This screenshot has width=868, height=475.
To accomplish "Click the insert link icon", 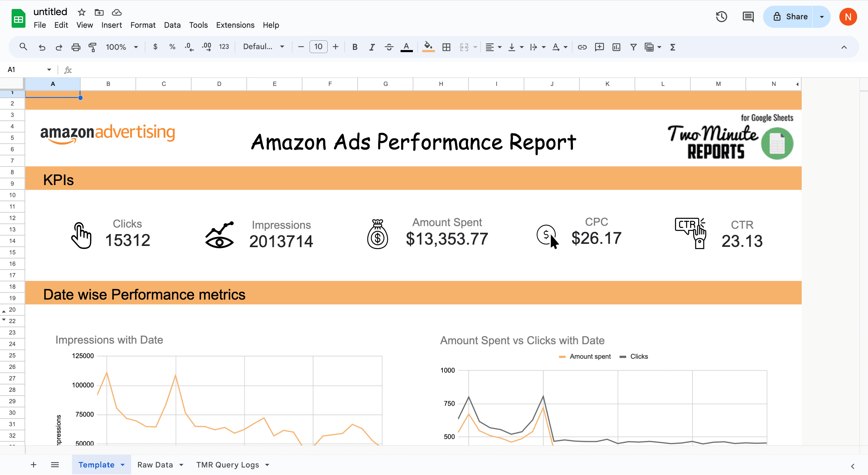I will pyautogui.click(x=582, y=47).
